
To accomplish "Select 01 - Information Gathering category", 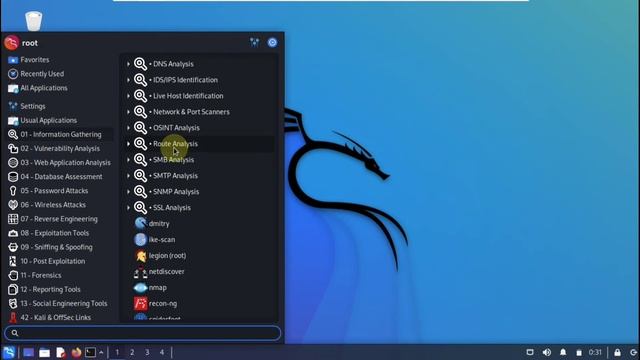I will pyautogui.click(x=60, y=134).
